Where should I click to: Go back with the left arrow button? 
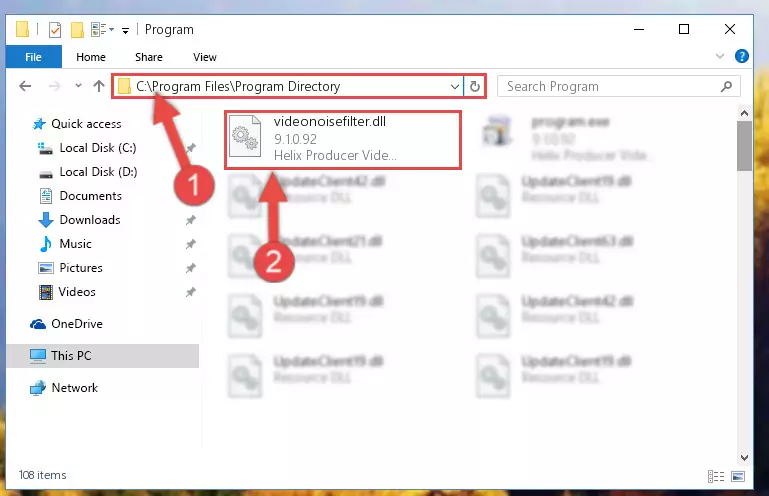coord(25,86)
